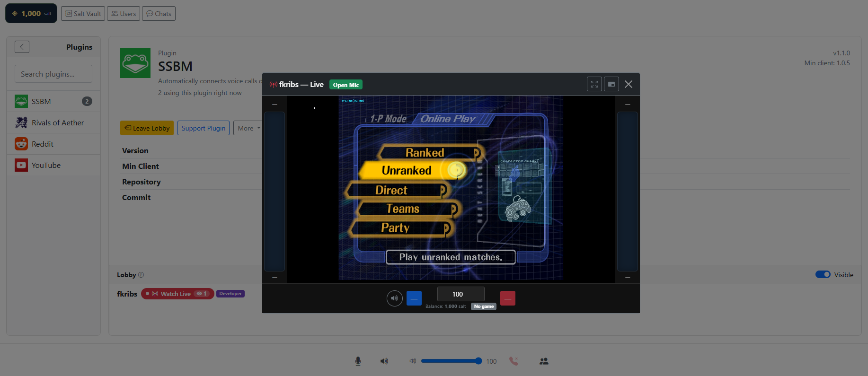Open the Chats page

click(159, 14)
